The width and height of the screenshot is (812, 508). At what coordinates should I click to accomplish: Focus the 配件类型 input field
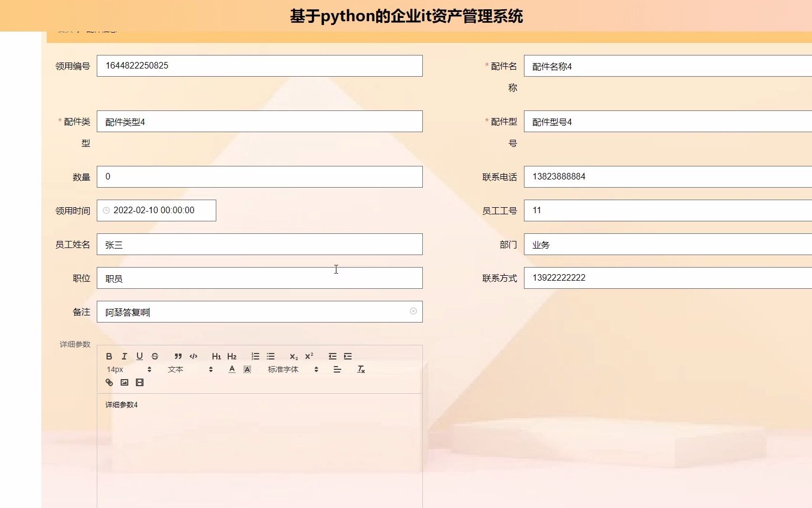coord(260,121)
